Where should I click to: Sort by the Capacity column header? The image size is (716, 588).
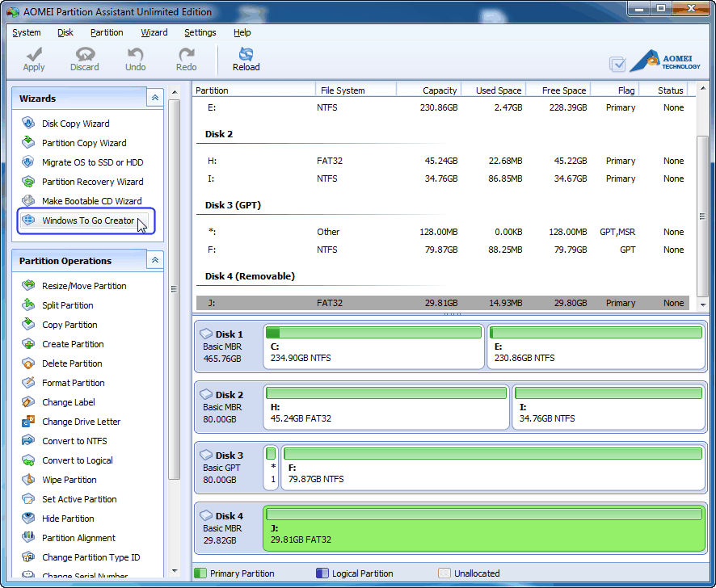[429, 90]
